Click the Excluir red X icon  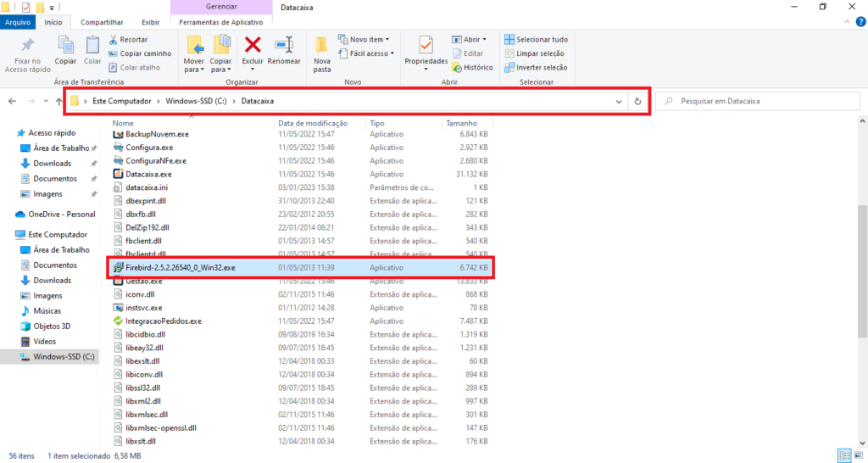(252, 45)
